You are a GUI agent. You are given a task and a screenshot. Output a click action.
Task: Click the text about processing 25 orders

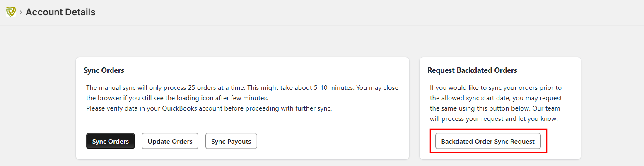point(242,88)
